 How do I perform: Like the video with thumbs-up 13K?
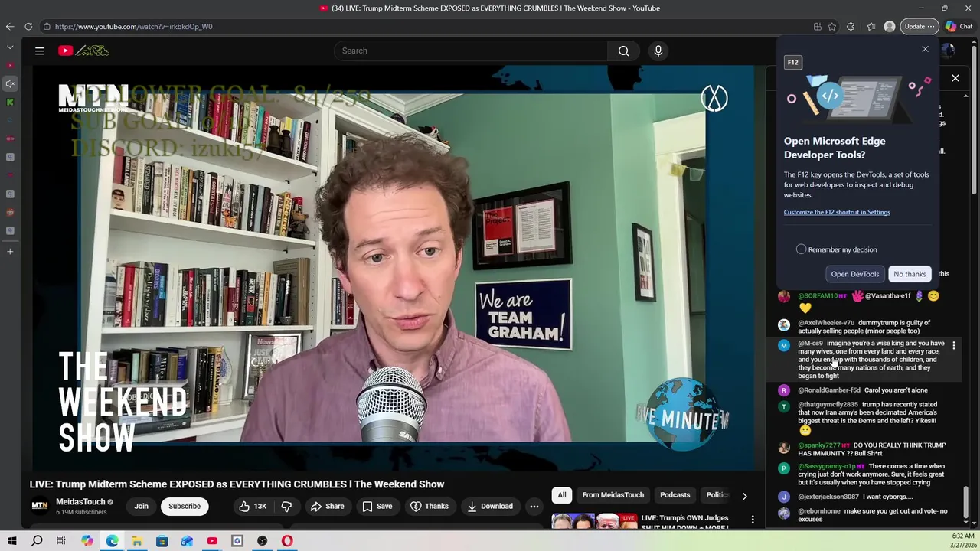pyautogui.click(x=253, y=506)
